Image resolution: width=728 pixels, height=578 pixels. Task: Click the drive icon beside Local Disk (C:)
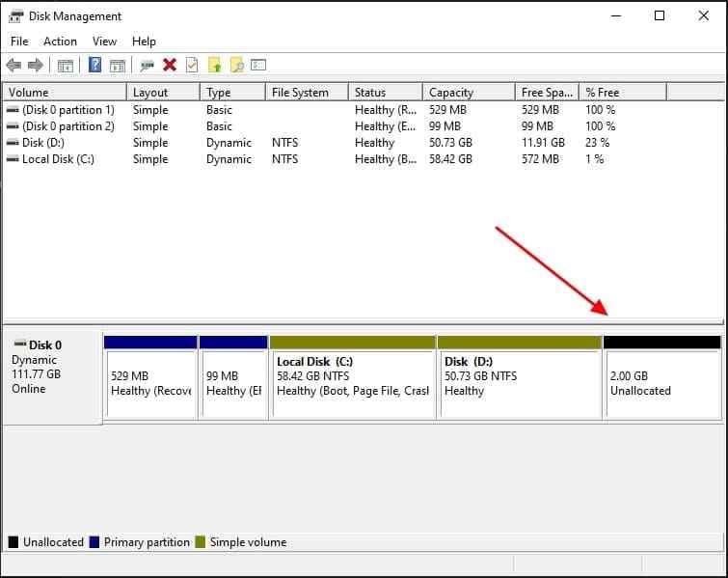13,159
